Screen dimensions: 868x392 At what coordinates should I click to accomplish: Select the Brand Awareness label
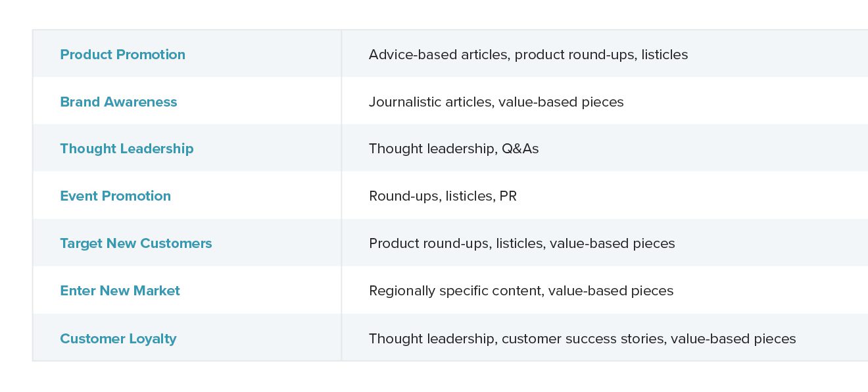pyautogui.click(x=118, y=102)
